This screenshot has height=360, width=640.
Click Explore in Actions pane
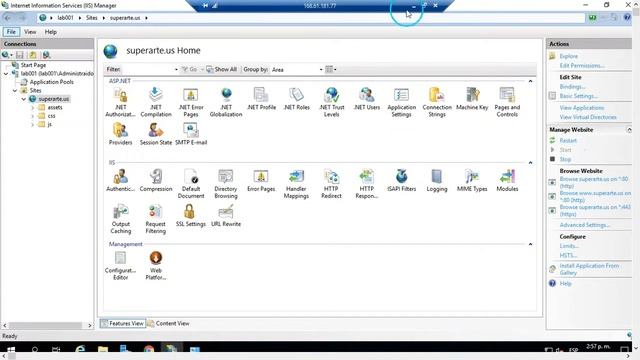568,56
